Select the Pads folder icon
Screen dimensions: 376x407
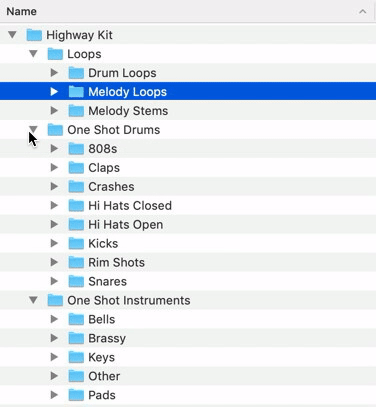pyautogui.click(x=76, y=395)
